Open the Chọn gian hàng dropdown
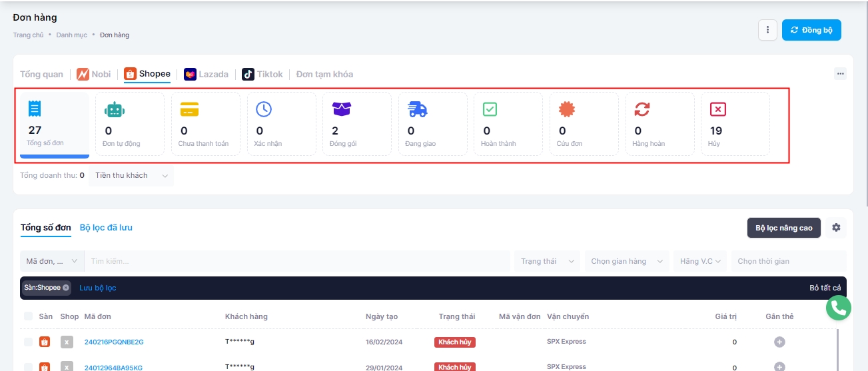This screenshot has height=371, width=868. pos(626,261)
